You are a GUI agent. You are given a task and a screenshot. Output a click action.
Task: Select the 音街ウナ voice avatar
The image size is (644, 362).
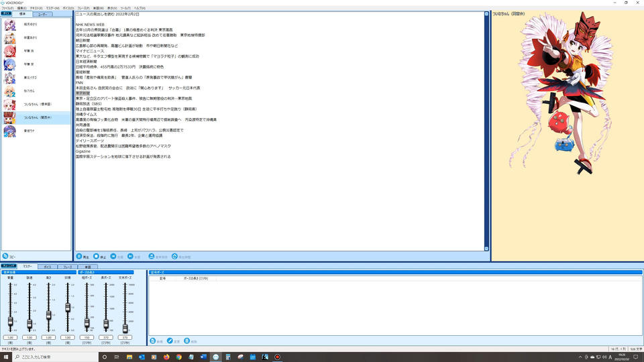pos(10,131)
